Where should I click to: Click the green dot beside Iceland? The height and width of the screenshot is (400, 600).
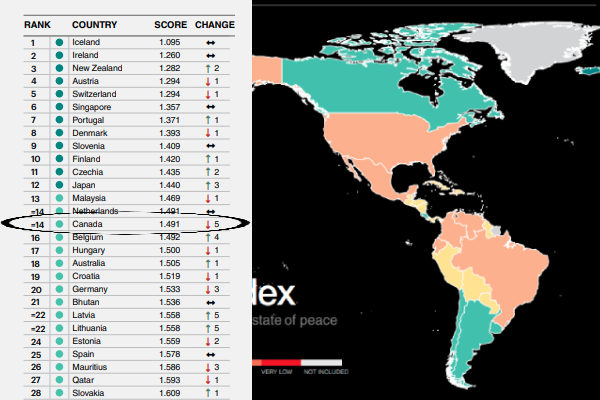[60, 42]
